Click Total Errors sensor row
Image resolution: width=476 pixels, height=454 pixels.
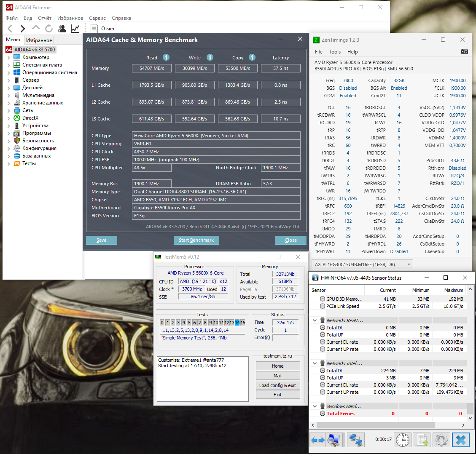pos(387,414)
